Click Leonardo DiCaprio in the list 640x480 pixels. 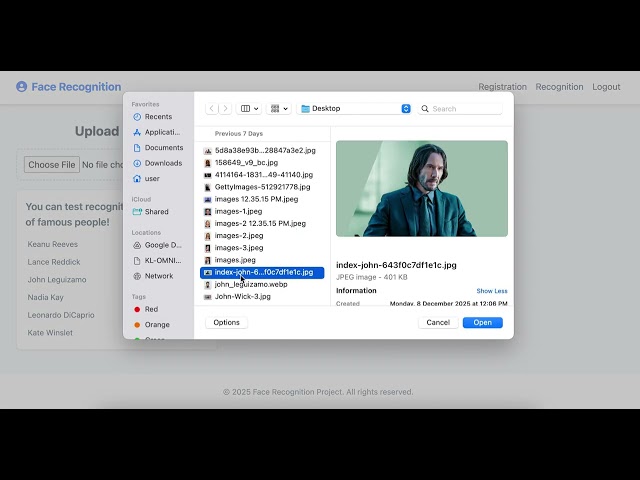point(61,315)
